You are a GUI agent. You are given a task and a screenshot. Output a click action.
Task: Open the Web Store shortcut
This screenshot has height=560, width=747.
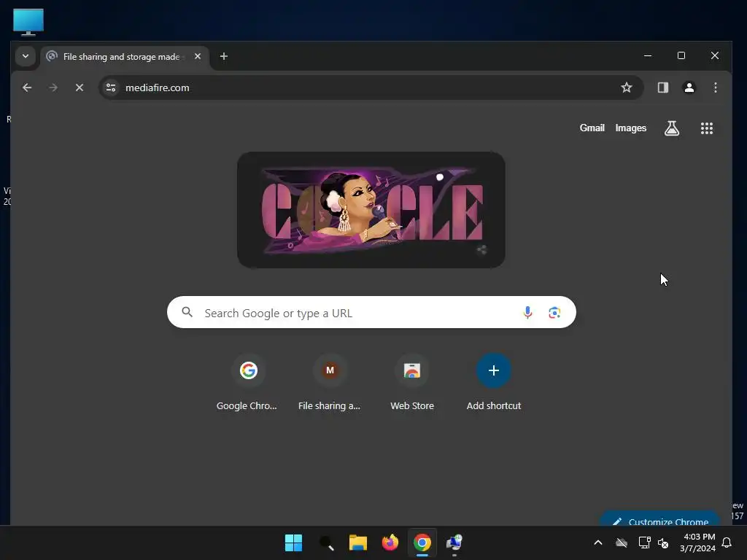[x=412, y=382]
